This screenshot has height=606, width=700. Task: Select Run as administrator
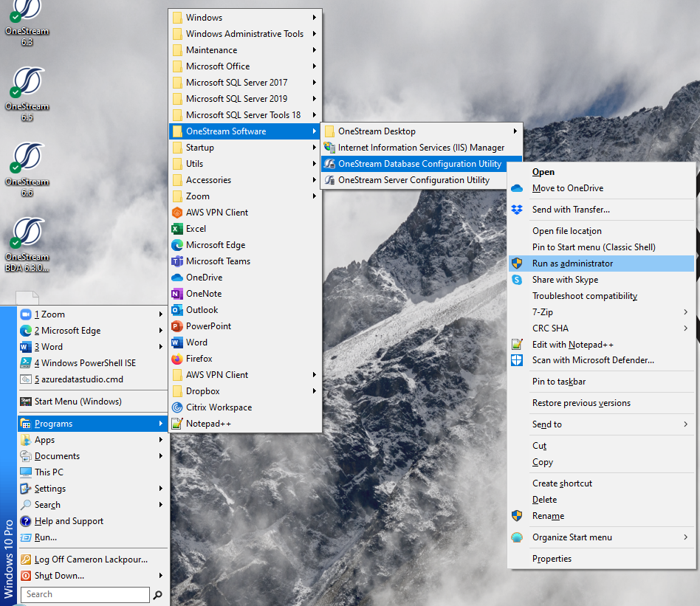point(601,264)
